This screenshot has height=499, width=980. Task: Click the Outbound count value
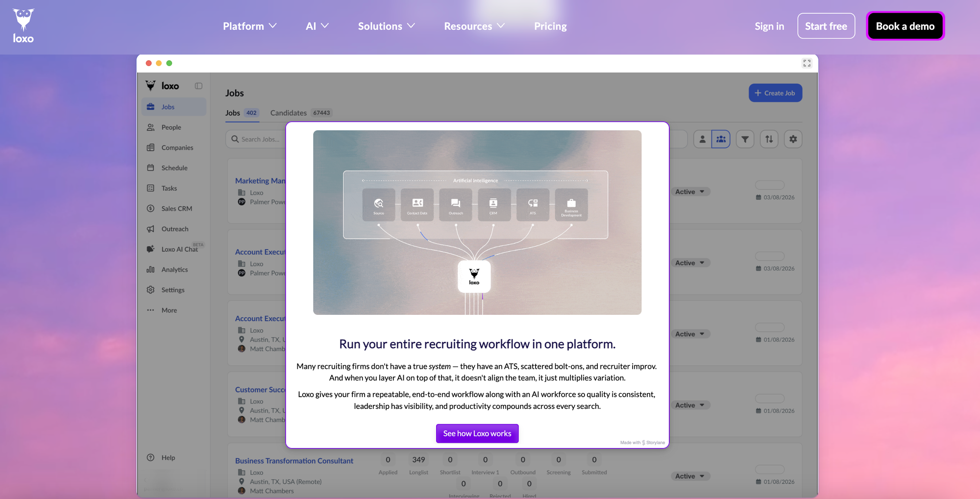pos(523,460)
